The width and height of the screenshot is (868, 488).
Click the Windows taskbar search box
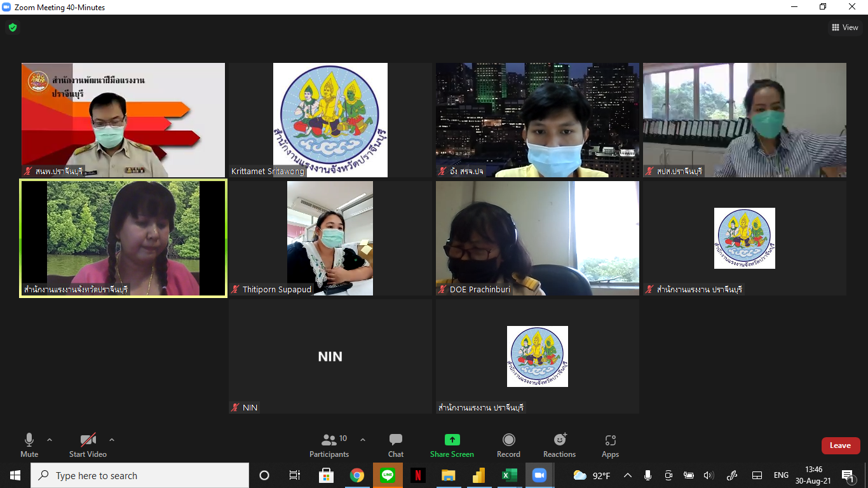click(x=140, y=475)
